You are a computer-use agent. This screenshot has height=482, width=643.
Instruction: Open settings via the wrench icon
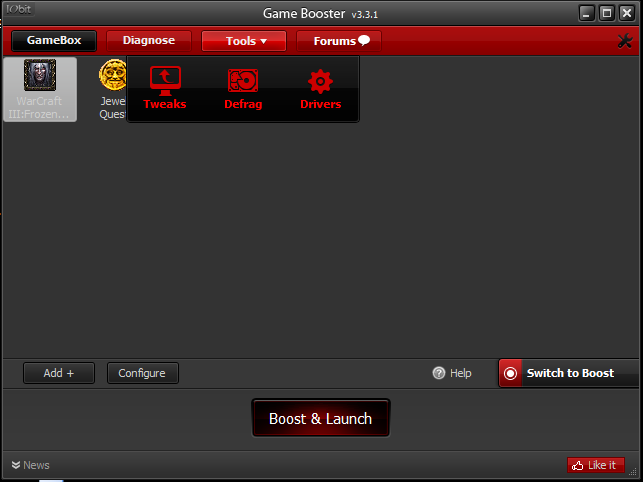pyautogui.click(x=625, y=41)
